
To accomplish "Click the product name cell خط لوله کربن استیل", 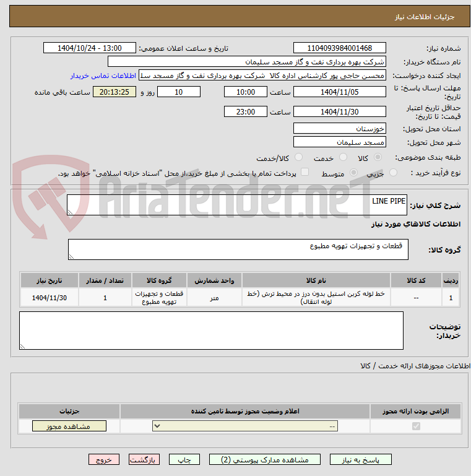I will [x=316, y=298].
